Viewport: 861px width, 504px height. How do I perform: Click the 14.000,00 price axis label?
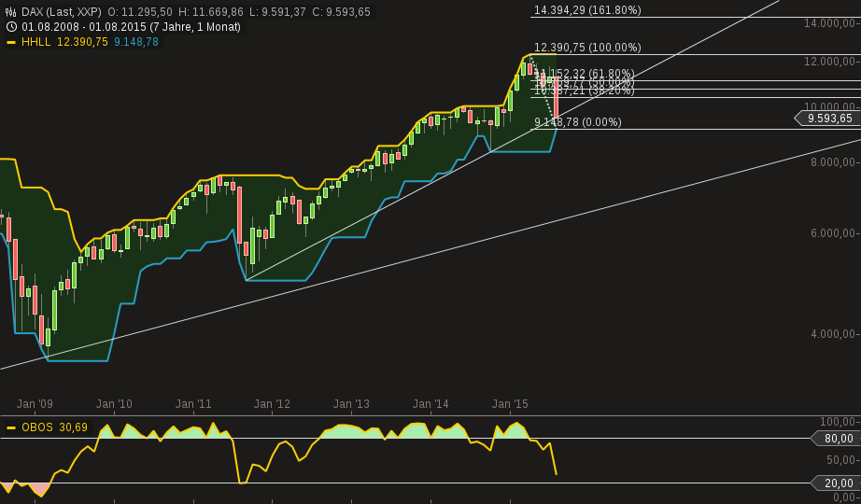coord(829,23)
